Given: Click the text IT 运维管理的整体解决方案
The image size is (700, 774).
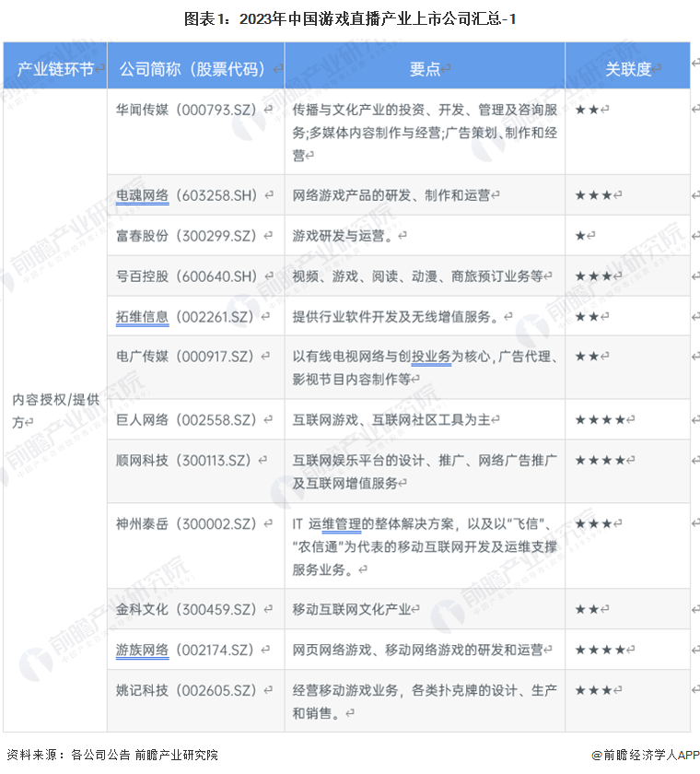Looking at the screenshot, I should pos(373,523).
